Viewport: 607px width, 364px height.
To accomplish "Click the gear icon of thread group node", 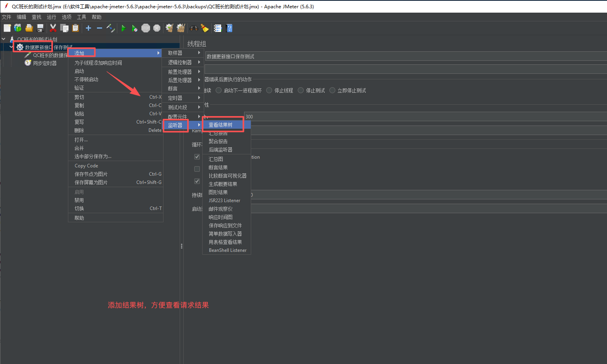I will point(20,47).
